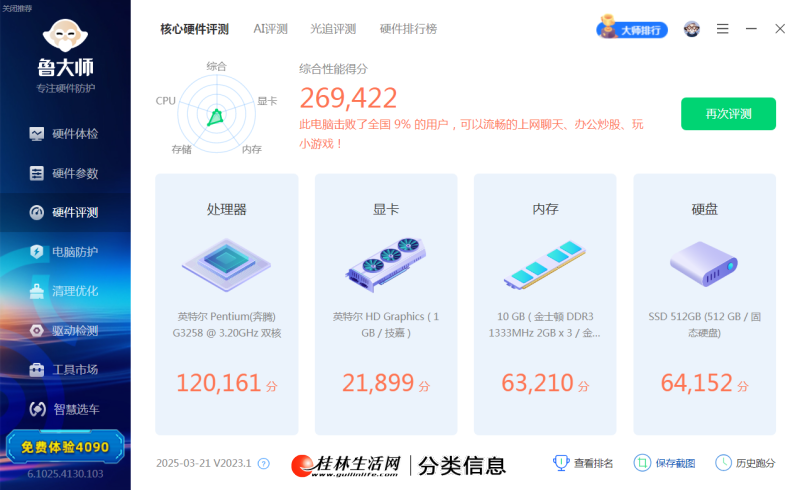800x490 pixels.
Task: Open the hamburger main menu
Action: click(722, 29)
